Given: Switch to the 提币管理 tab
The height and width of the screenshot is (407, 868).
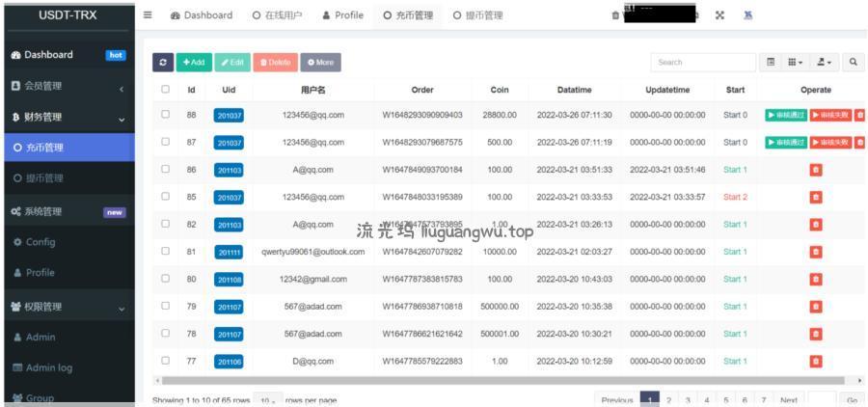Looking at the screenshot, I should 477,15.
